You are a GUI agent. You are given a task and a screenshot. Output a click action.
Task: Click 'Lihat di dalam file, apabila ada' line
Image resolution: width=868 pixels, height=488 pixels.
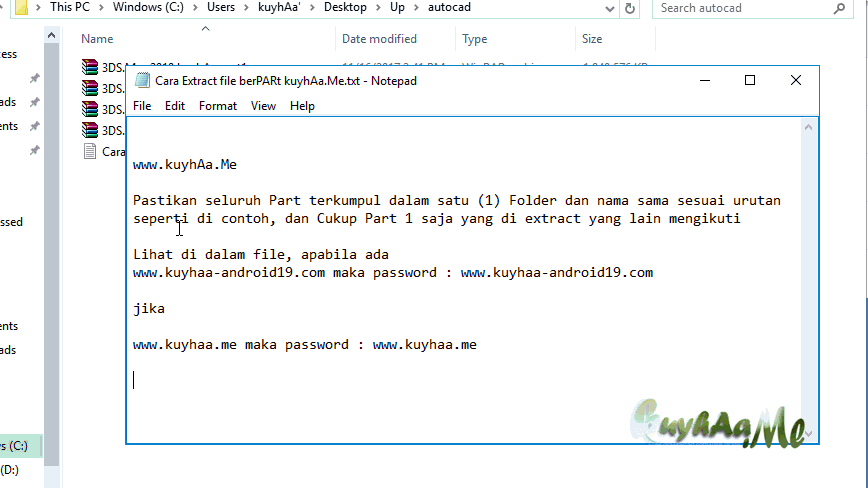click(261, 255)
